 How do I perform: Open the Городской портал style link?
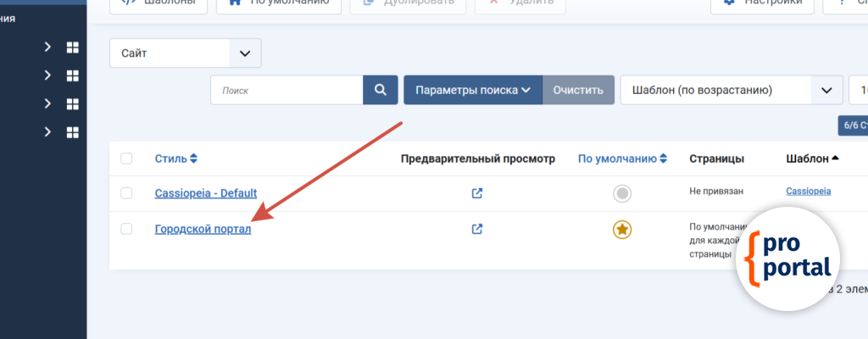(x=203, y=229)
